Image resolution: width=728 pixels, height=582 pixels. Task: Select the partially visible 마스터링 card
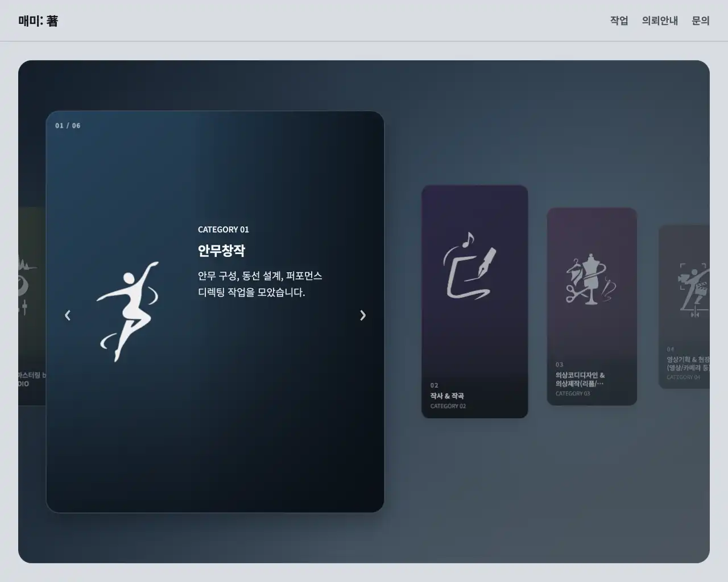(32, 306)
